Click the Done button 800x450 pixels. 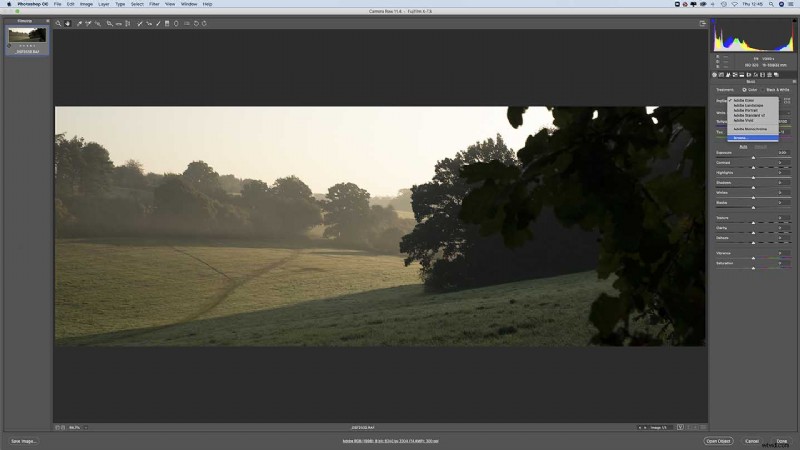pyautogui.click(x=782, y=441)
